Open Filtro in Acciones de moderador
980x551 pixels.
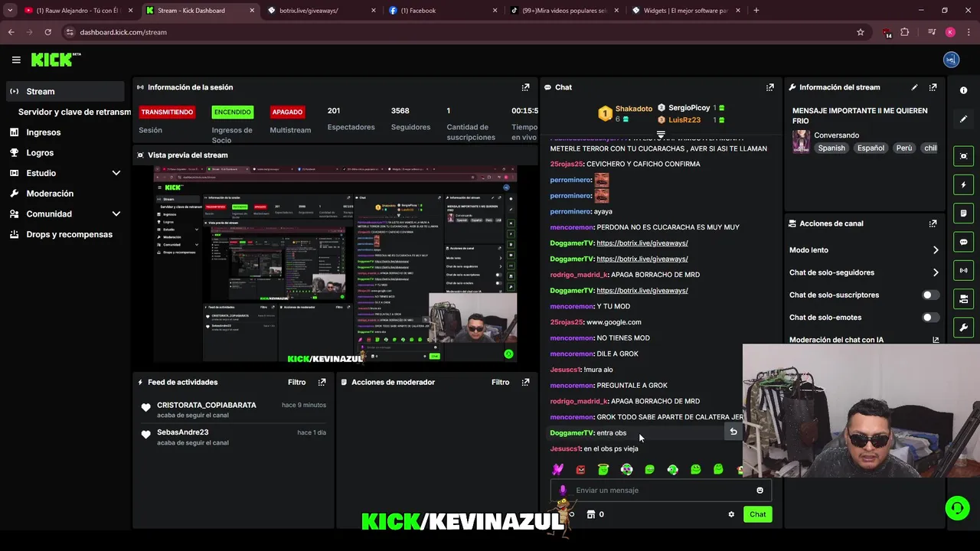pos(500,382)
